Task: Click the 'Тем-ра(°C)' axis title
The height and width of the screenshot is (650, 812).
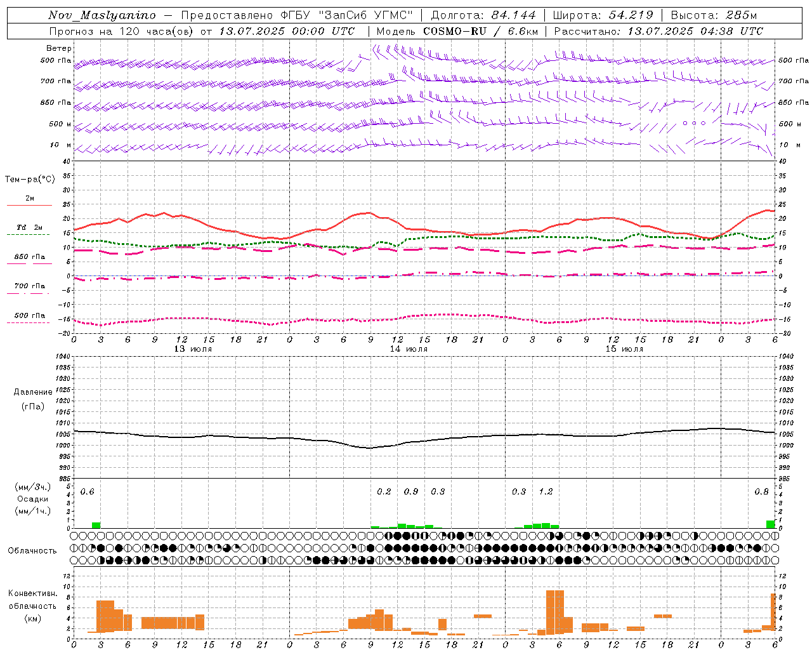Action: (30, 180)
